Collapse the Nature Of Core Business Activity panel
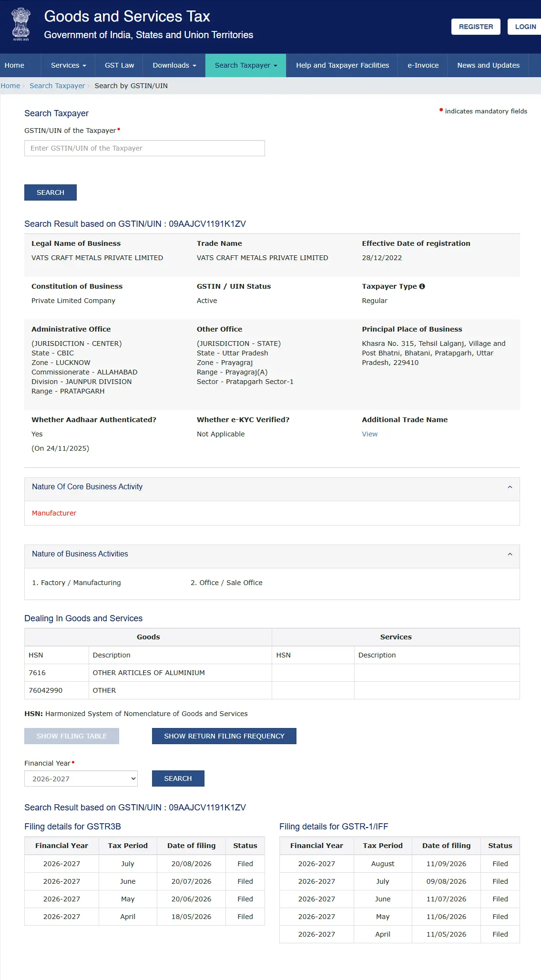 [x=510, y=487]
